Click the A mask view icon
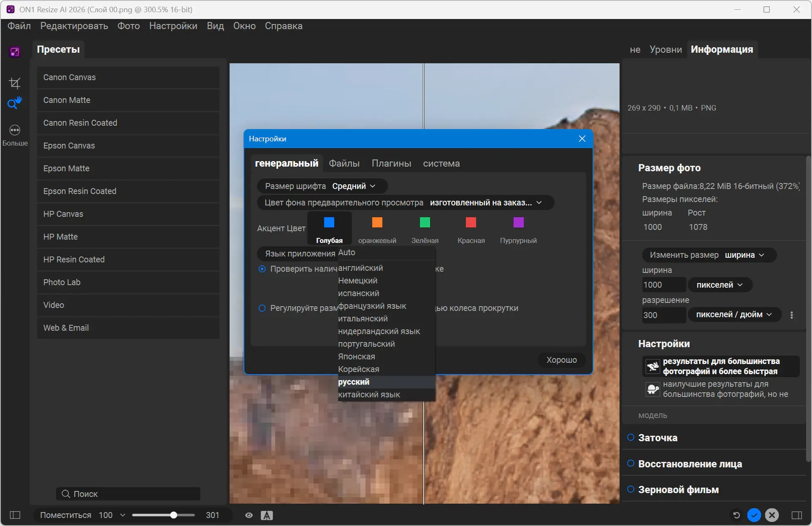Image resolution: width=812 pixels, height=526 pixels. 267,515
